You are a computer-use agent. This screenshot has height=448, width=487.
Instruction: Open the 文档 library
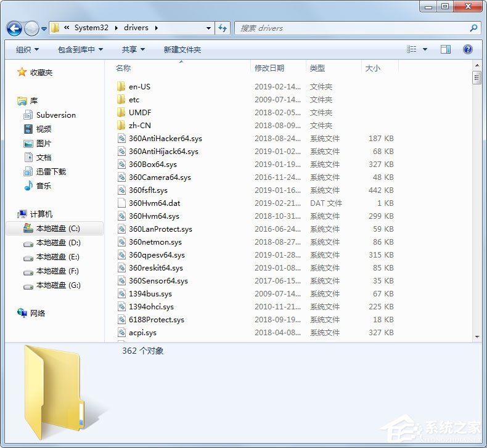[x=44, y=157]
